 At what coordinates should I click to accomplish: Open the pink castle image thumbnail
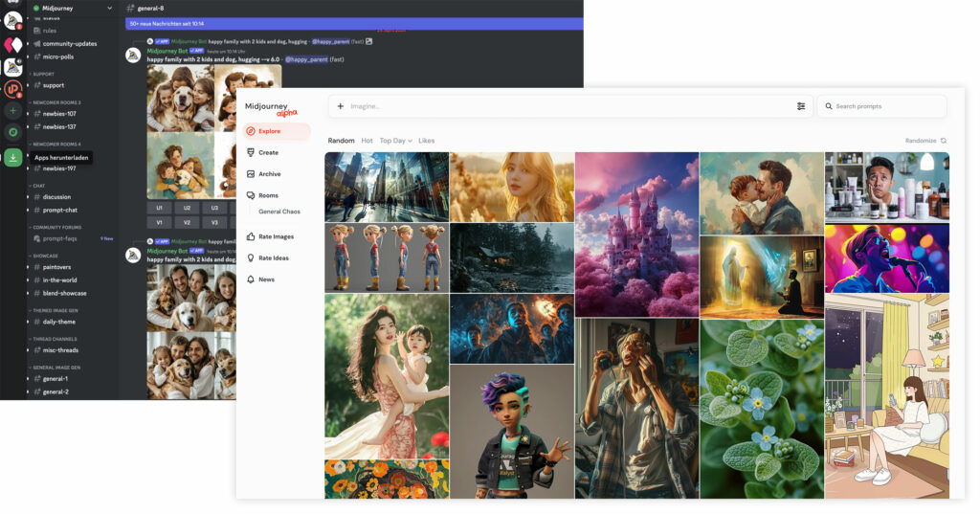(x=636, y=234)
